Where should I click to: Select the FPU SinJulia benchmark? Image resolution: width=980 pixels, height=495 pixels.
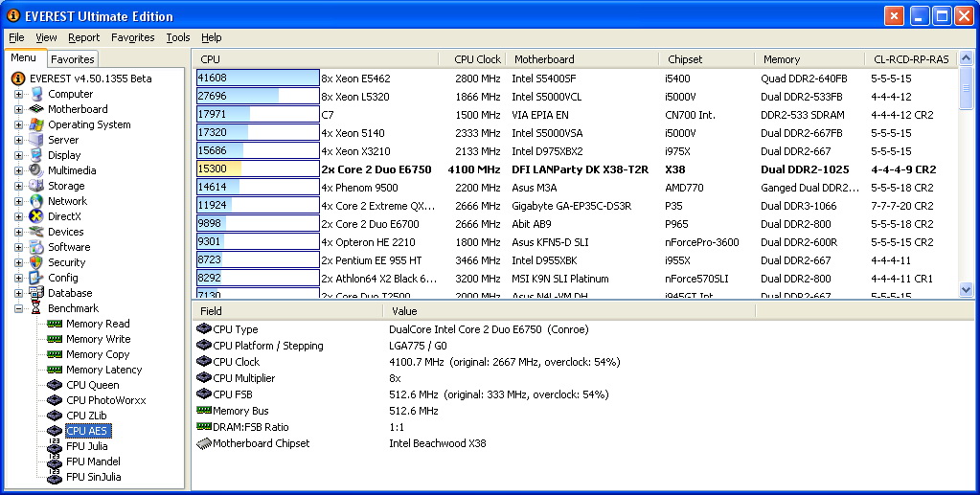tap(94, 477)
